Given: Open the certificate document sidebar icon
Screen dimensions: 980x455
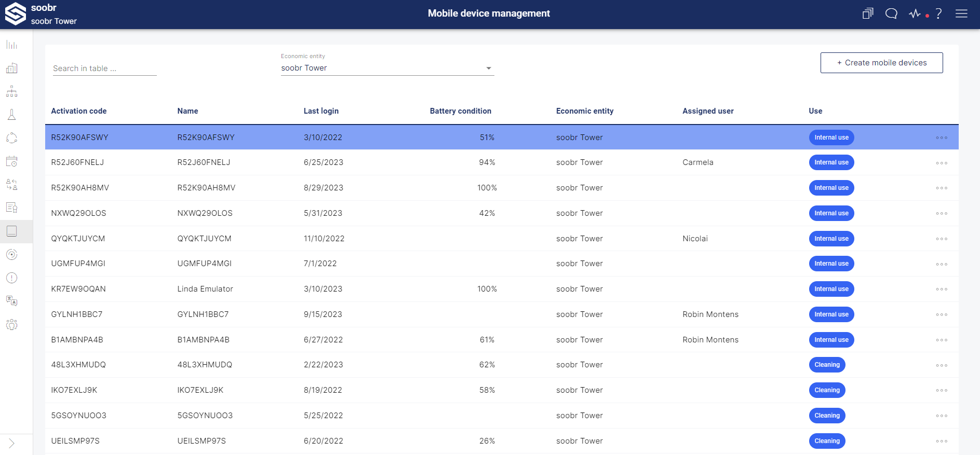Looking at the screenshot, I should [11, 208].
